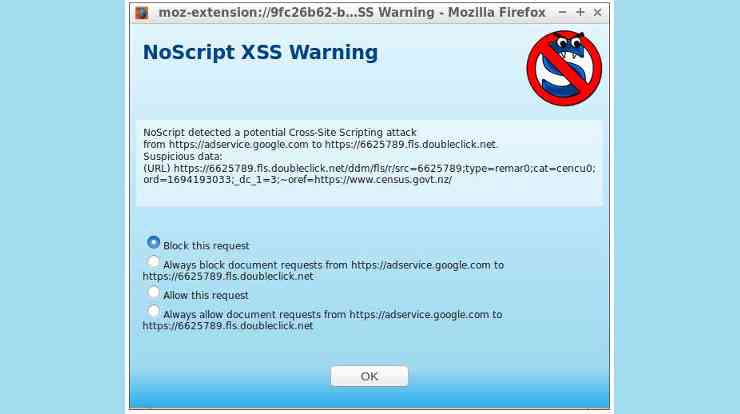Maximize the window with the plus button
The width and height of the screenshot is (740, 414).
pos(580,12)
